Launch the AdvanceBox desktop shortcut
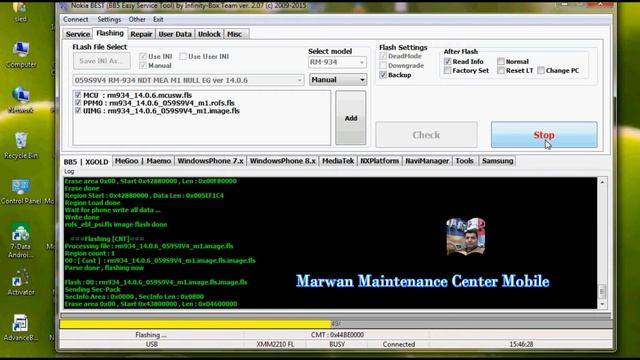Viewport: 640px width, 360px height. click(20, 328)
